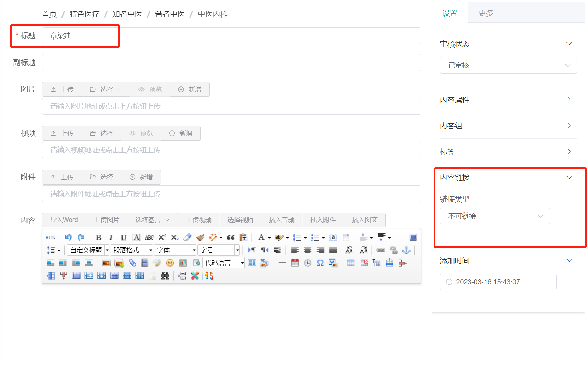Open the emoji insertion icon
This screenshot has height=366, width=588.
coord(170,263)
